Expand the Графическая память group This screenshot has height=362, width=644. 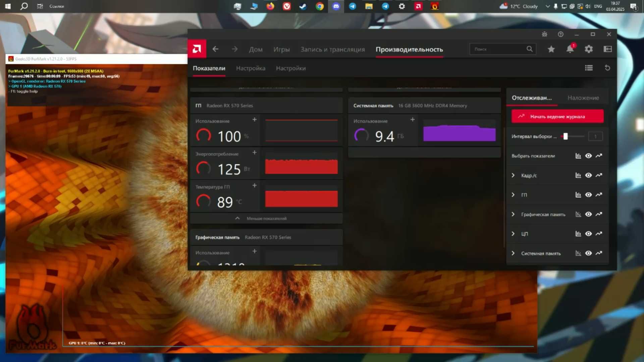click(x=513, y=214)
